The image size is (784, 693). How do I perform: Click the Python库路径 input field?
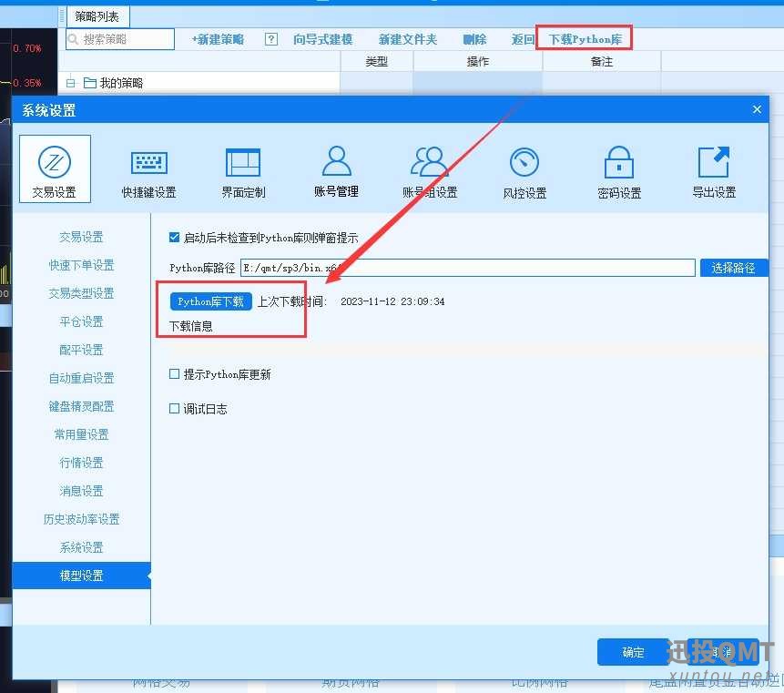(466, 268)
